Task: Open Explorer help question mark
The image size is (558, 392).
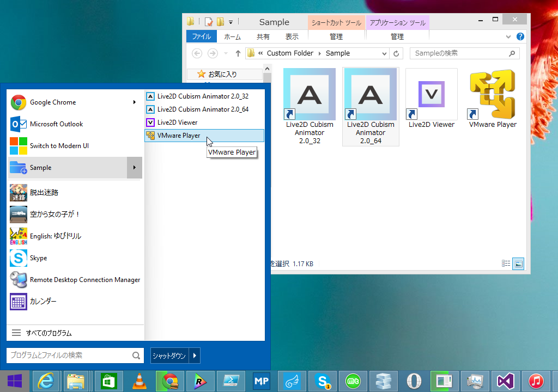Action: [520, 36]
